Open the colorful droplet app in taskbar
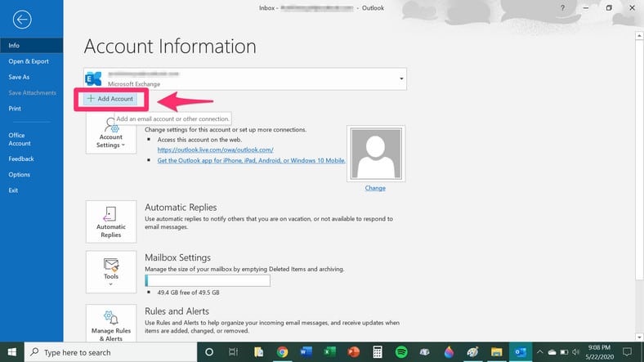 click(449, 352)
